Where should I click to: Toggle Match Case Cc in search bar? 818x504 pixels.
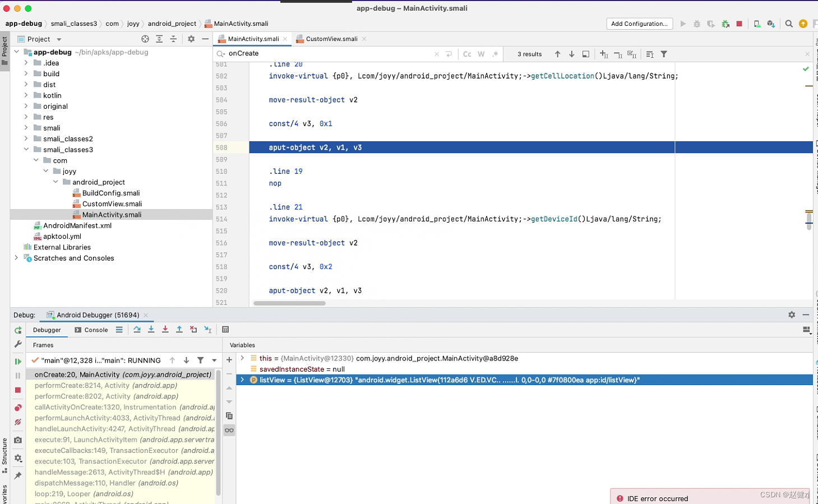point(467,54)
